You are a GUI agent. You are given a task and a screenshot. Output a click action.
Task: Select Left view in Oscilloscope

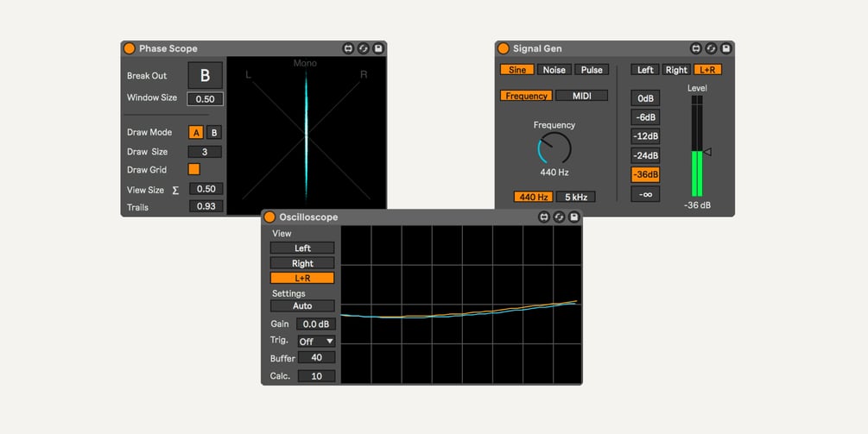point(302,248)
